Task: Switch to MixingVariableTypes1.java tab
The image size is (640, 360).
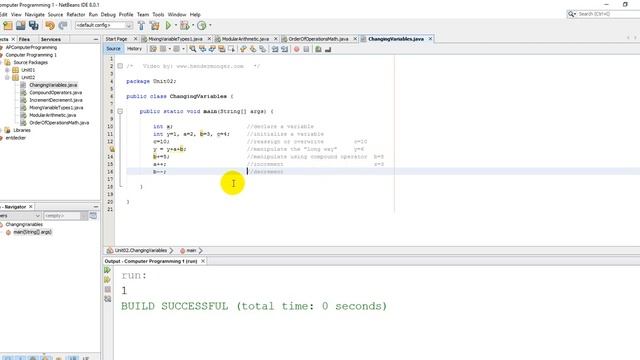Action: coord(176,39)
